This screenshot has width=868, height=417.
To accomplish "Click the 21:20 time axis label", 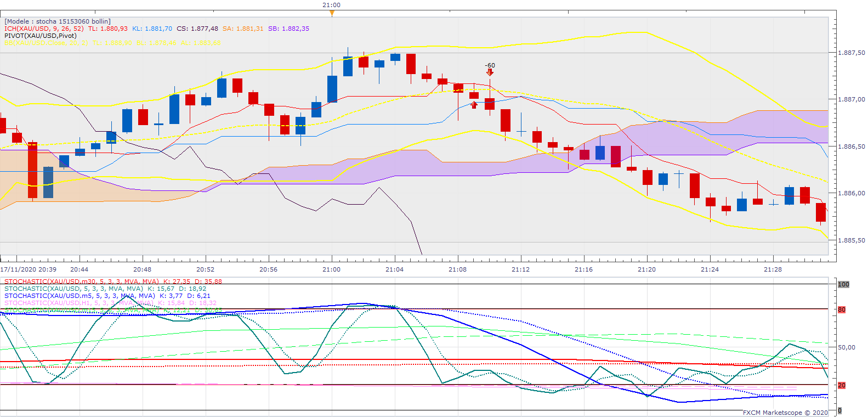I will [x=647, y=269].
